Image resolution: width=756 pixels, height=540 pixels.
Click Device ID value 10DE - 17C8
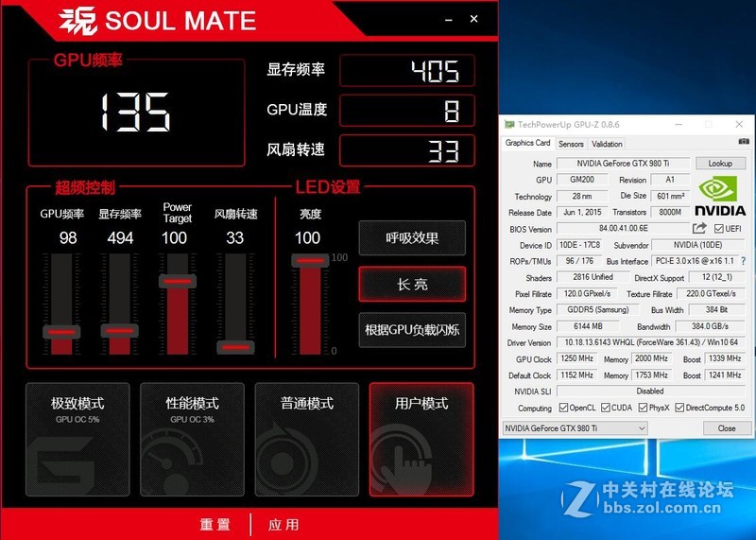pyautogui.click(x=579, y=245)
